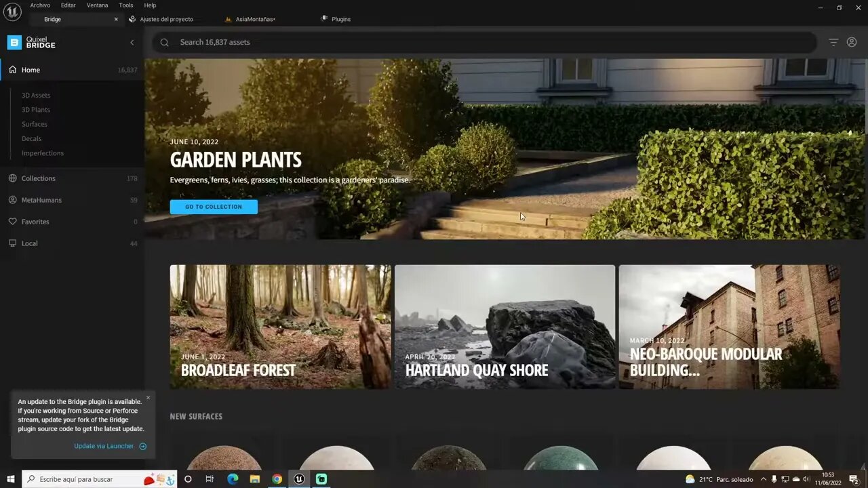The width and height of the screenshot is (868, 488).
Task: Show hidden system tray icons
Action: 764,479
